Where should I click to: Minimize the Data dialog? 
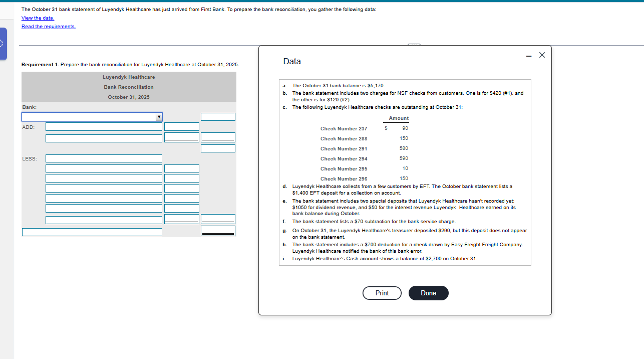(528, 56)
